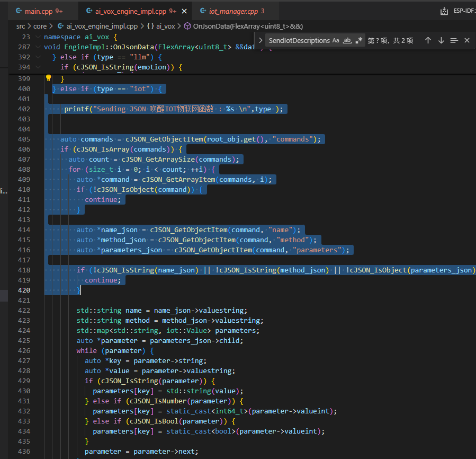Close the ai_vox_engine_impl.cpp tab
This screenshot has height=459, width=476.
[x=184, y=11]
